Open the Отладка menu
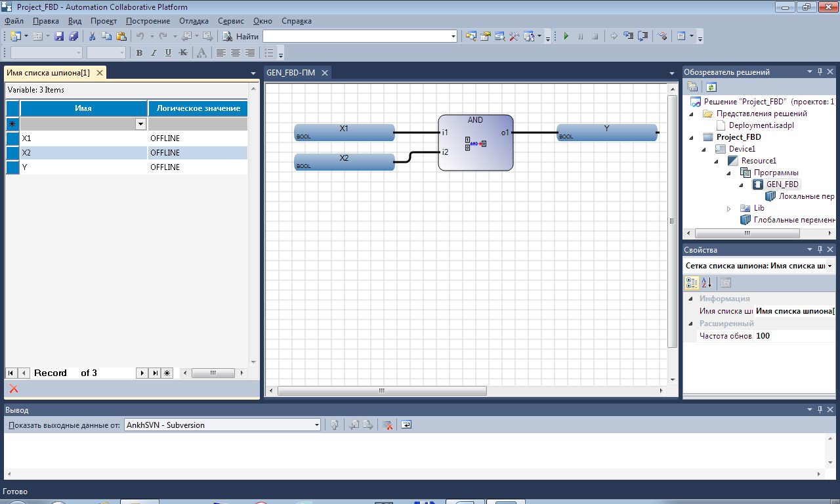840x504 pixels. (194, 21)
